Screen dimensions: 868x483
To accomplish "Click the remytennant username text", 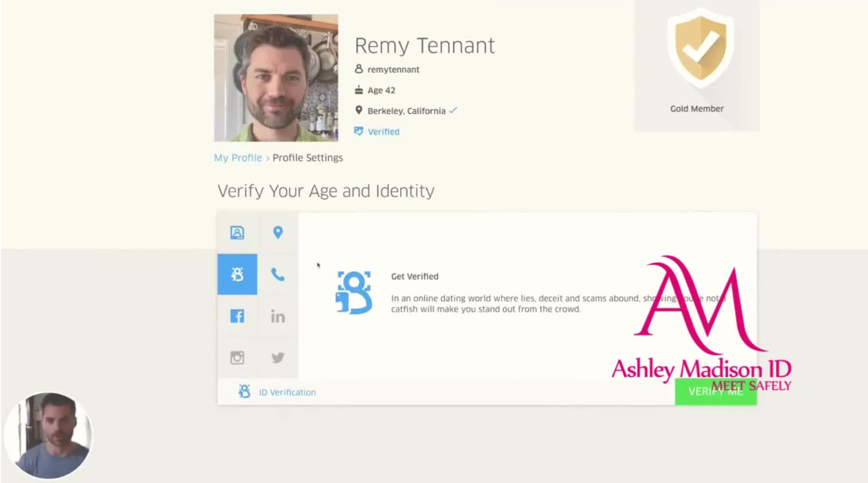I will pyautogui.click(x=393, y=69).
